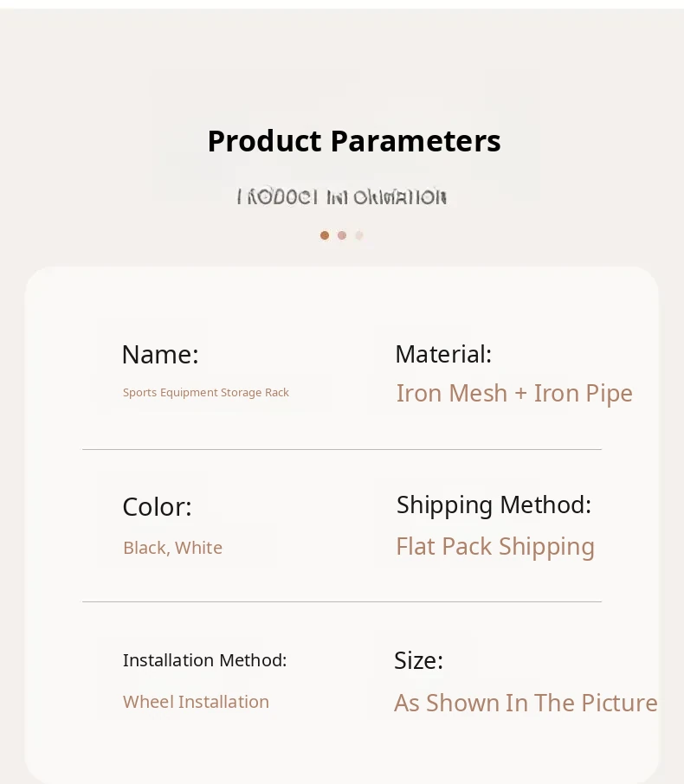Select the Material: label
This screenshot has width=684, height=784.
[x=443, y=354]
